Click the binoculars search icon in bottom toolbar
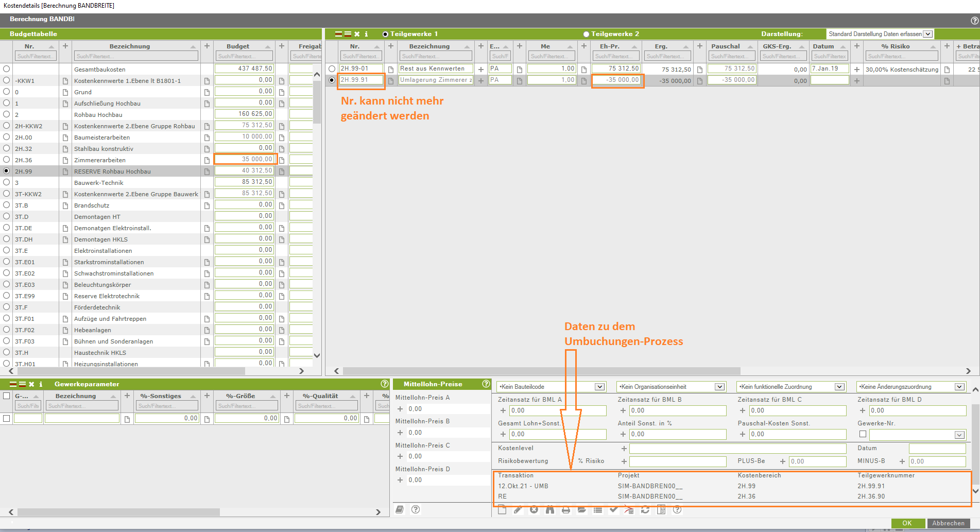Screen dimensions: 980x532 [550, 510]
